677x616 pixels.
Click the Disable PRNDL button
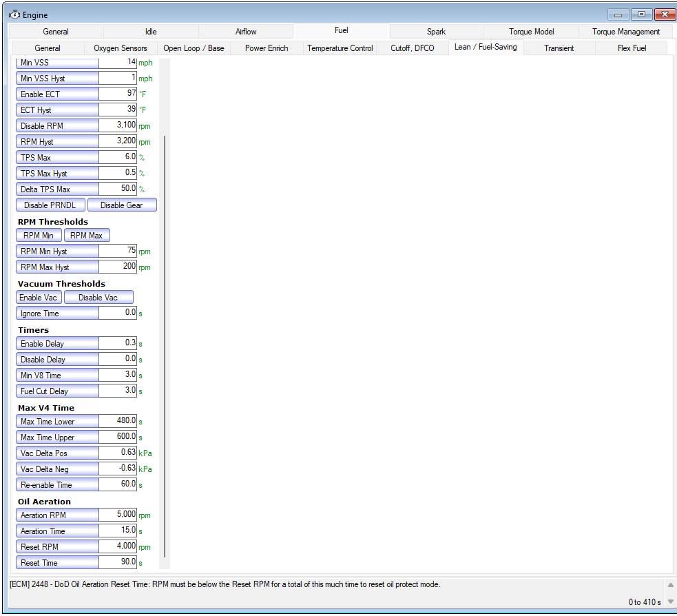[50, 205]
